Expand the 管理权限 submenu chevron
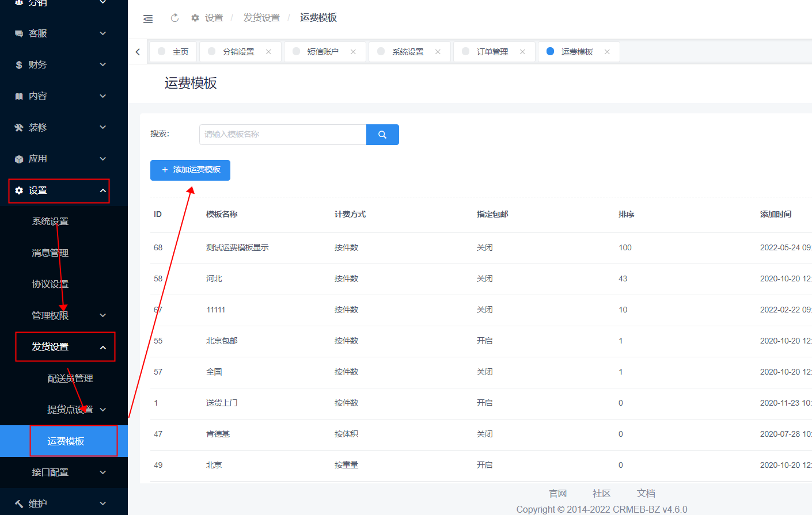 pos(103,315)
